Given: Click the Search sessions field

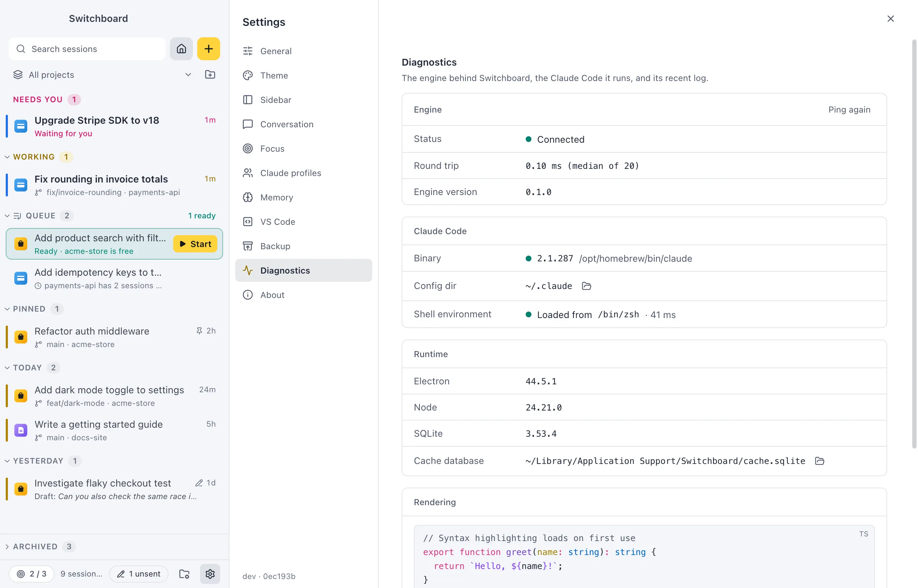Looking at the screenshot, I should (87, 49).
